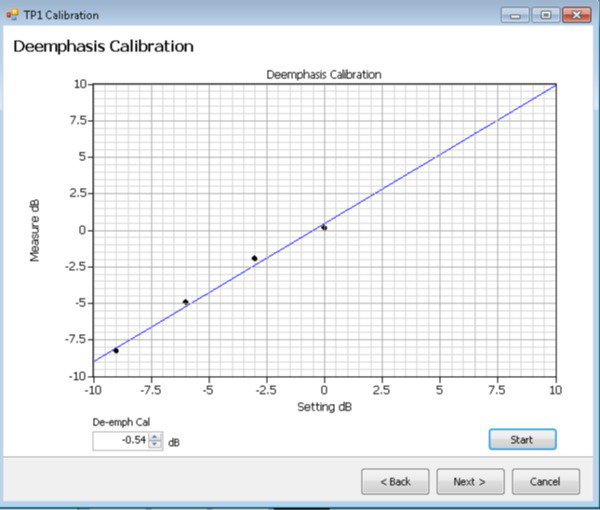Select the data point at -3 dB setting

pyautogui.click(x=254, y=258)
